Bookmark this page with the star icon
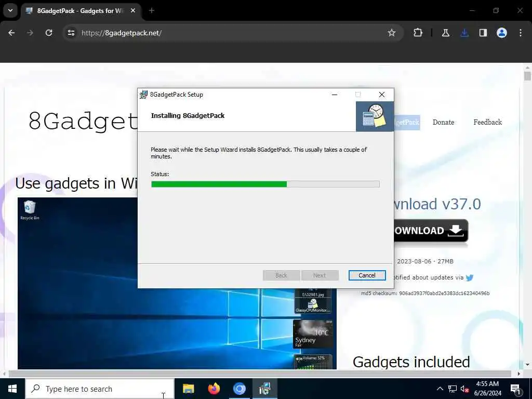This screenshot has width=532, height=399. point(392,33)
